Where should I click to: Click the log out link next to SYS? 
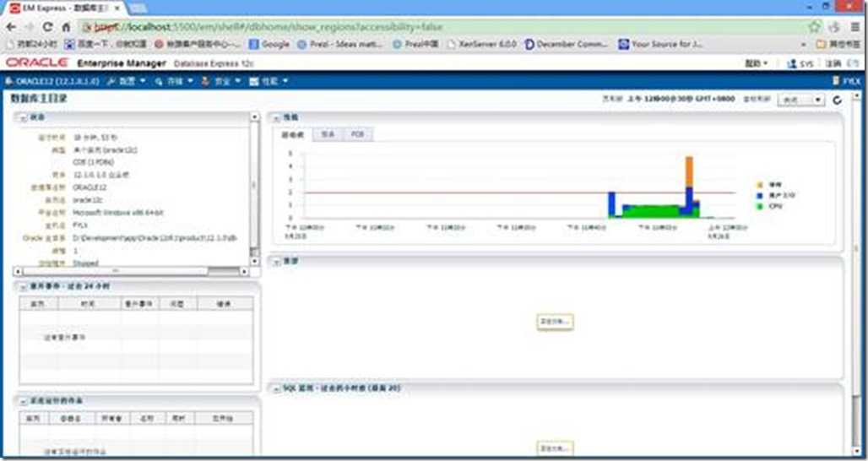point(833,63)
